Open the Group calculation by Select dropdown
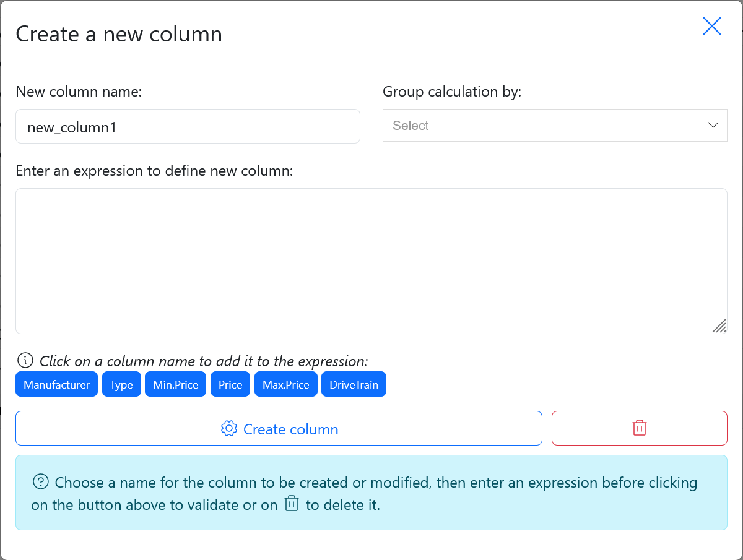This screenshot has height=560, width=743. (x=545, y=126)
